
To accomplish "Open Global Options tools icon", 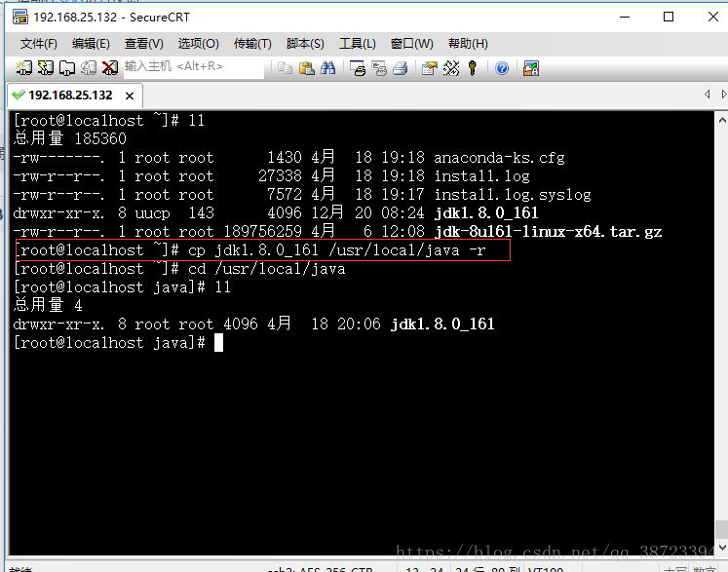I will point(451,68).
